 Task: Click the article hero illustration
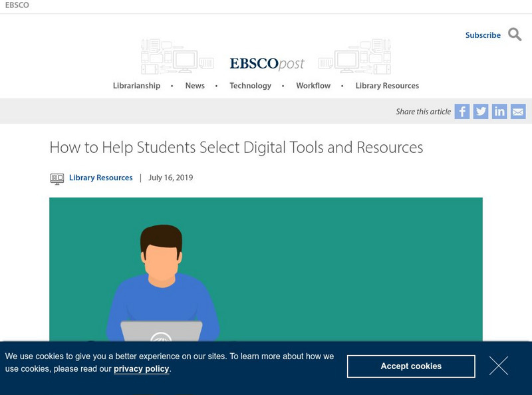pos(266,269)
